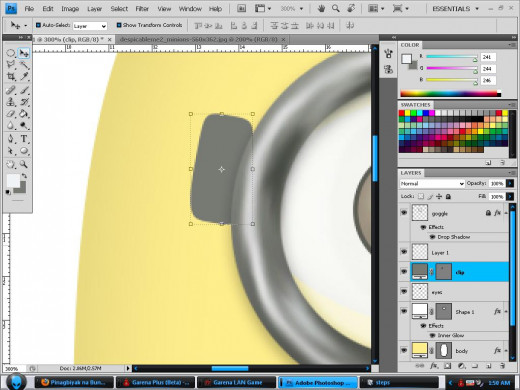This screenshot has width=520, height=390.
Task: Select the Eraser tool
Action: [11, 114]
